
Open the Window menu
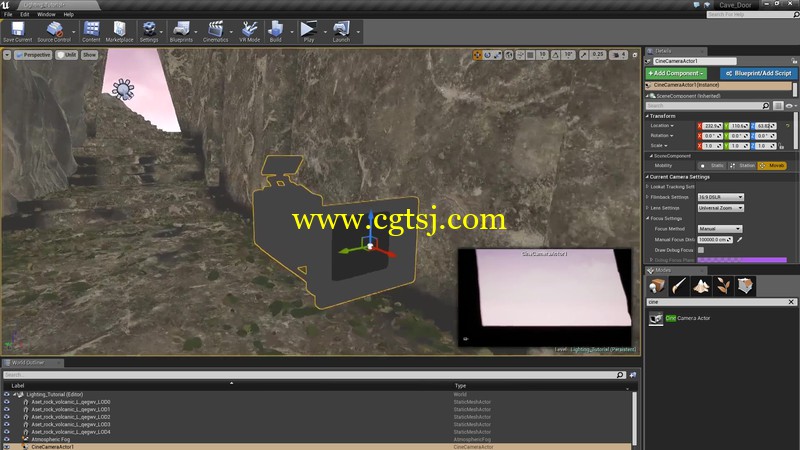tap(46, 14)
